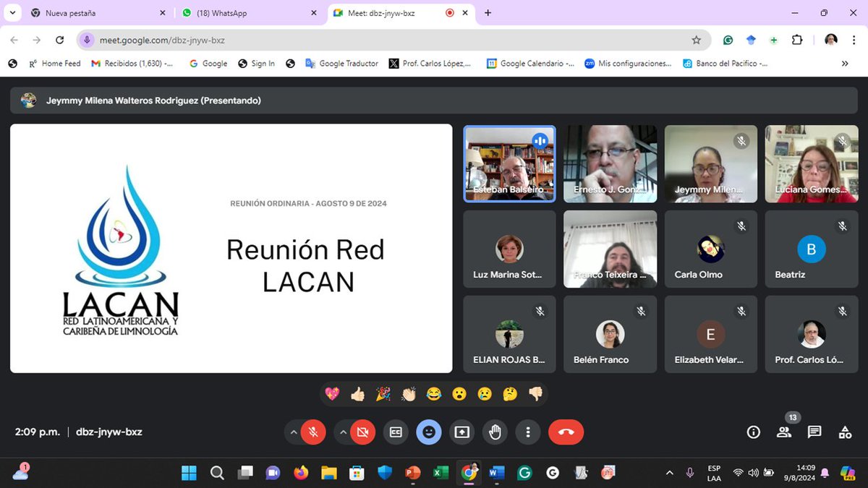The width and height of the screenshot is (868, 488).
Task: Open Google Traductor bookmark
Action: (x=342, y=64)
